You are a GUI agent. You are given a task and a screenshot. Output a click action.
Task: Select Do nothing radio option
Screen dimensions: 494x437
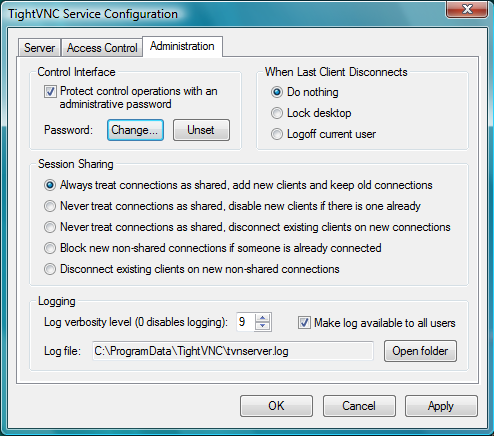[x=277, y=92]
